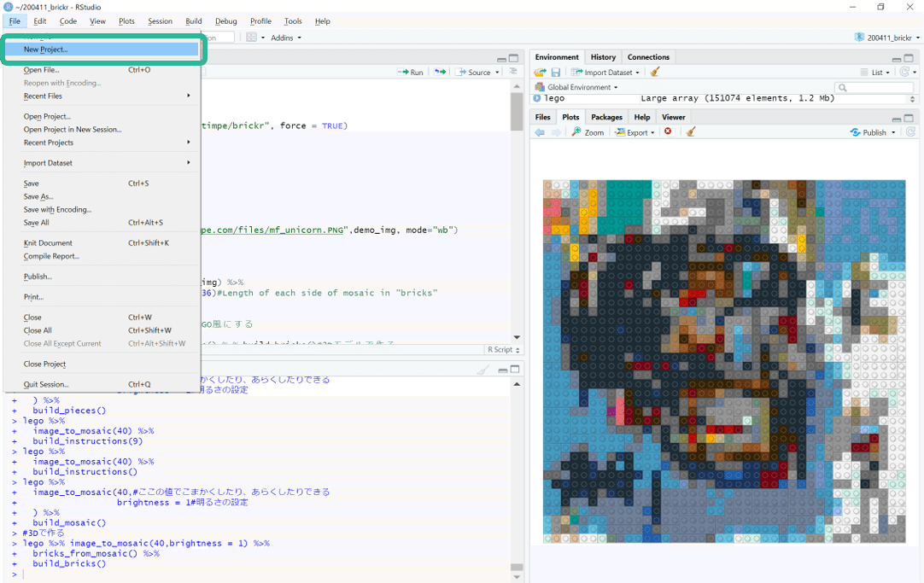The image size is (924, 583).
Task: Open the Export plot dropdown
Action: pos(635,132)
